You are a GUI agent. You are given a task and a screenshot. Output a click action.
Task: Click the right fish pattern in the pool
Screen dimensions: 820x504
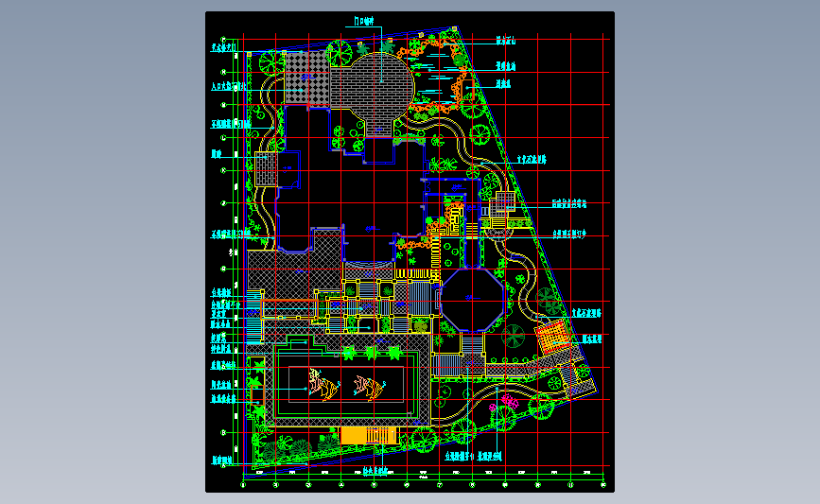[x=370, y=388]
